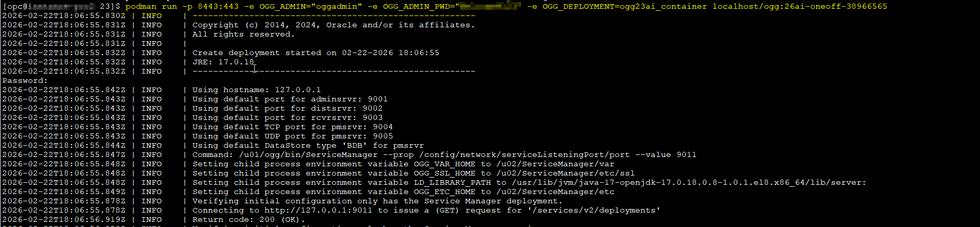Click the rcvrsrvr port 9003 value
Viewport: 980px width, 227px height.
(x=372, y=117)
